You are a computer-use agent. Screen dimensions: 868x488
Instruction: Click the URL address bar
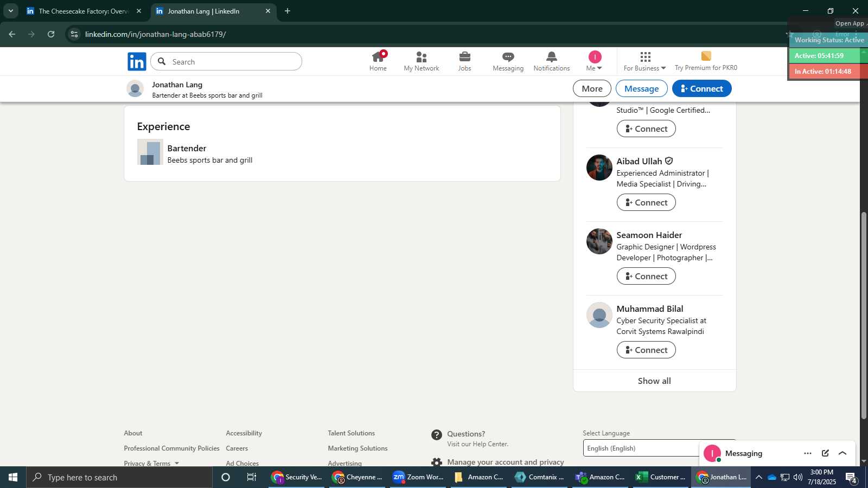pyautogui.click(x=423, y=34)
